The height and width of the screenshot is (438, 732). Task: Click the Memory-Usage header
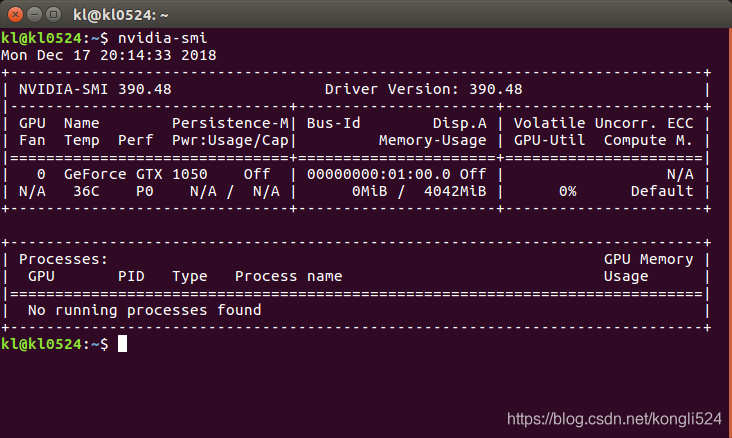[432, 141]
